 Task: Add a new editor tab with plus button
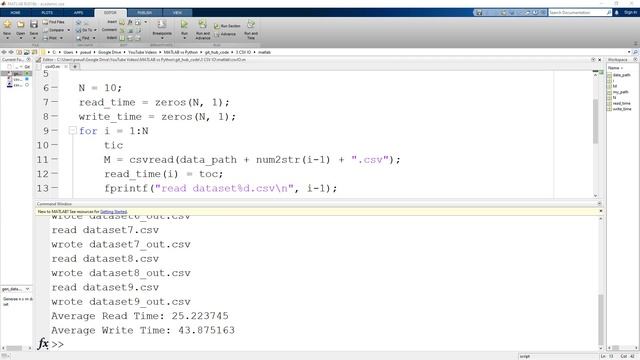click(75, 67)
